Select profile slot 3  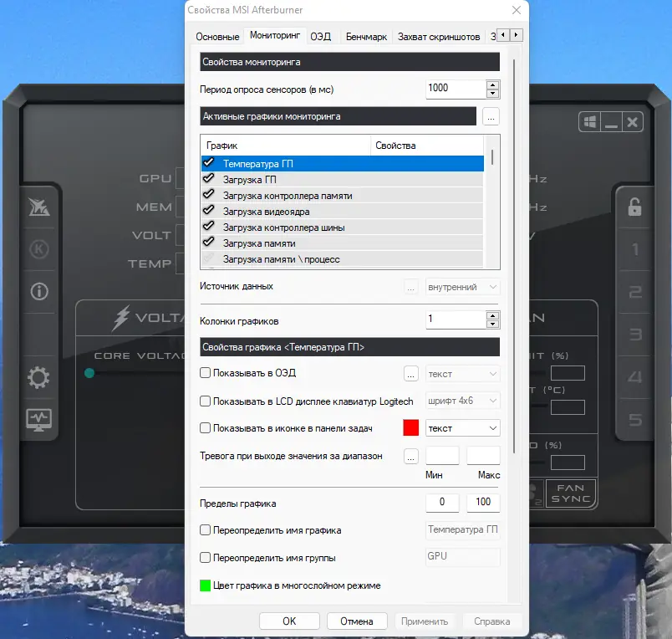tap(635, 335)
